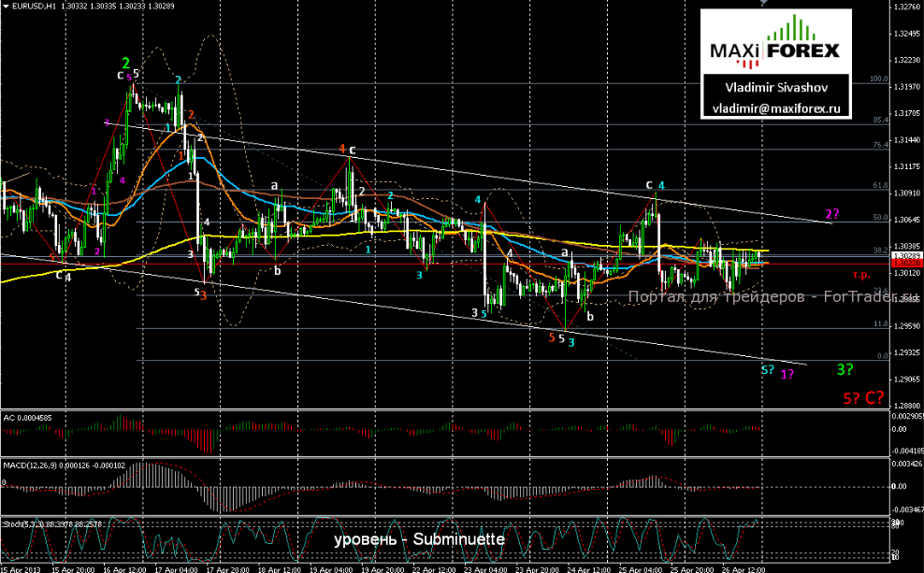Click time axis label 16 Apr 12:00
Viewport: 924px width, 573px height.
tap(125, 569)
